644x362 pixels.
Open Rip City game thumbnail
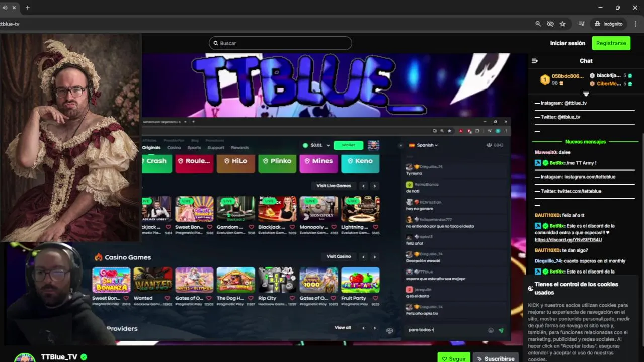277,280
